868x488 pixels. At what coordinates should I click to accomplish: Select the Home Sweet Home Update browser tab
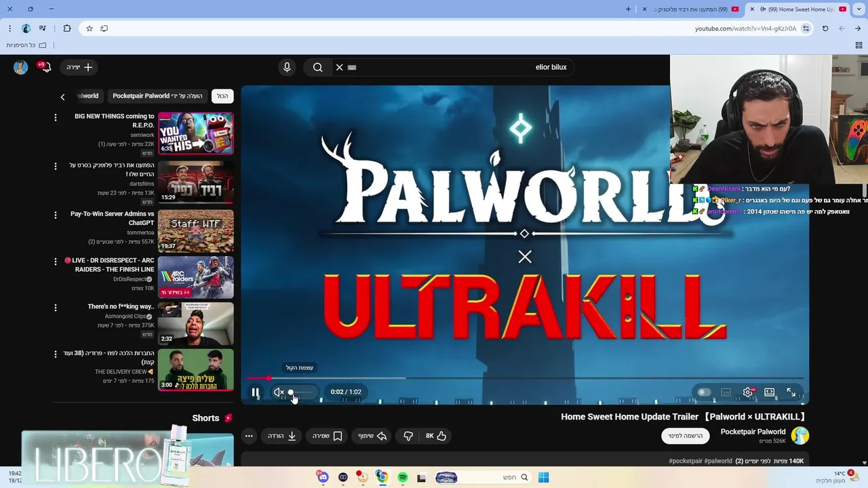pos(799,9)
